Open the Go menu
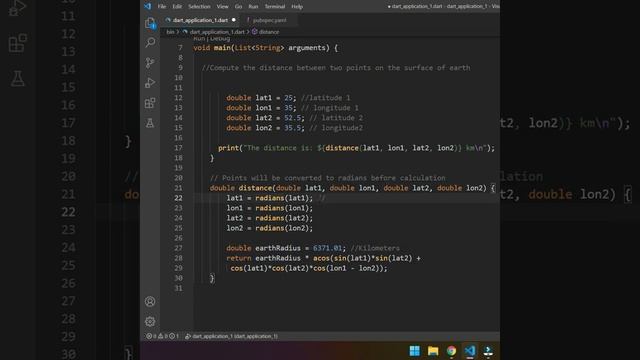This screenshot has height=360, width=640. pos(238,7)
